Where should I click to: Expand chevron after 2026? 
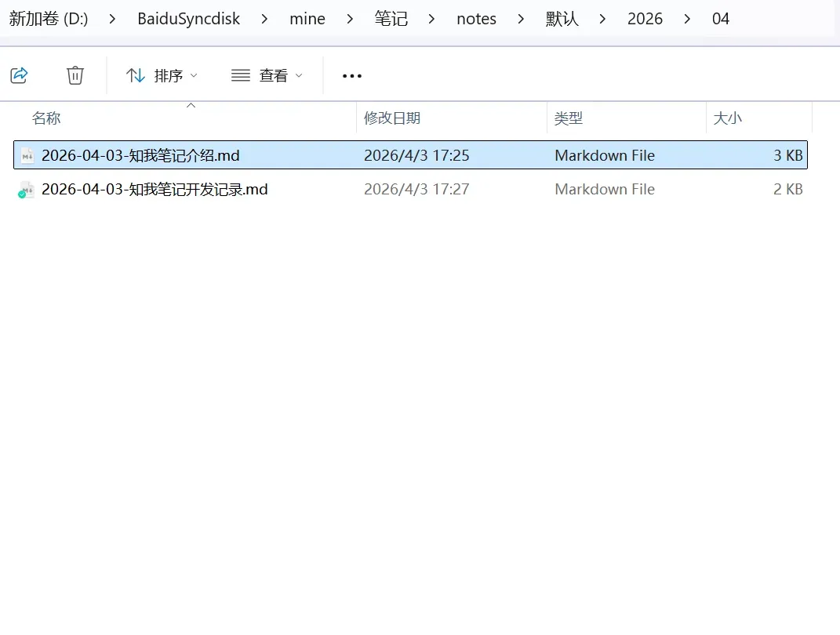pos(687,20)
